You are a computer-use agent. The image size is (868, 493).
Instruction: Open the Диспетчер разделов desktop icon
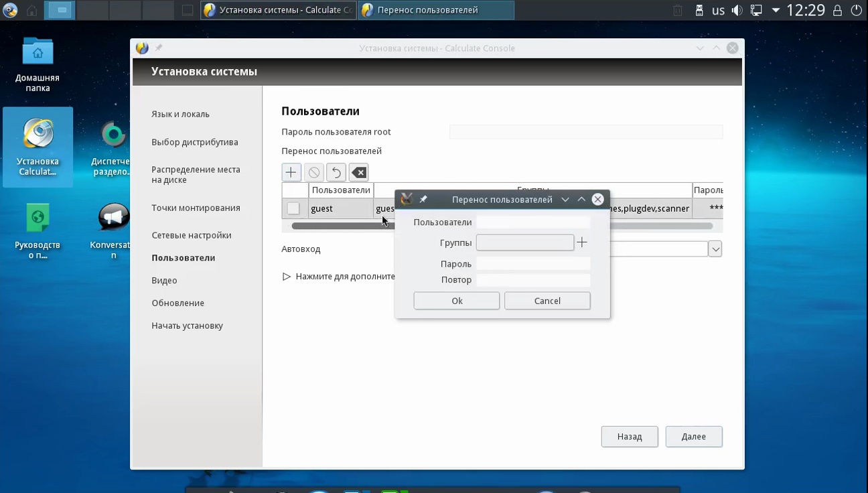(113, 149)
